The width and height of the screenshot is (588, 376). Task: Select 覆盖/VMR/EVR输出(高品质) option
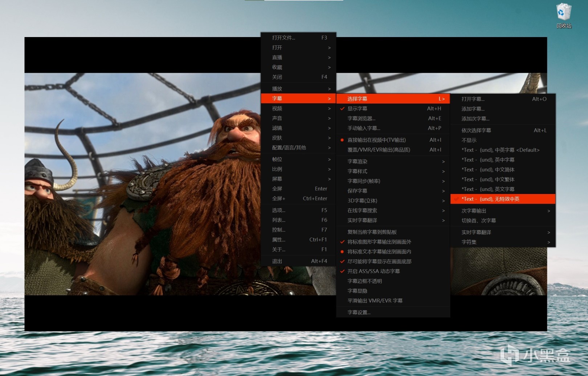tap(393, 150)
